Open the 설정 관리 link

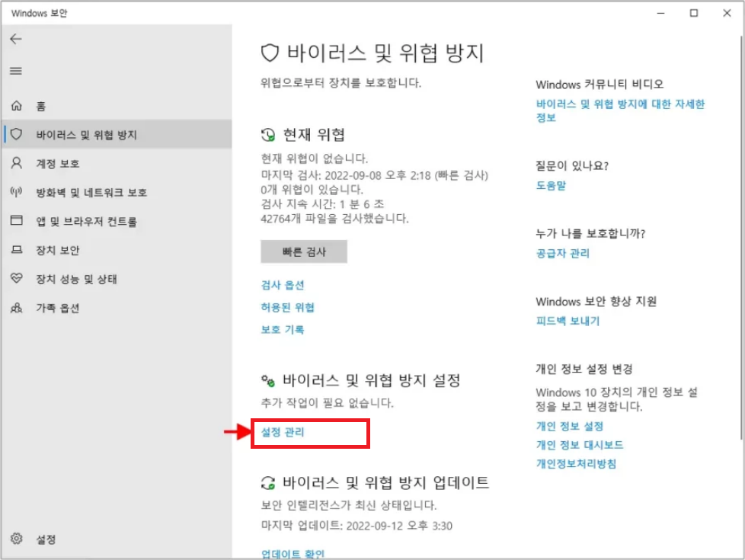pos(283,432)
